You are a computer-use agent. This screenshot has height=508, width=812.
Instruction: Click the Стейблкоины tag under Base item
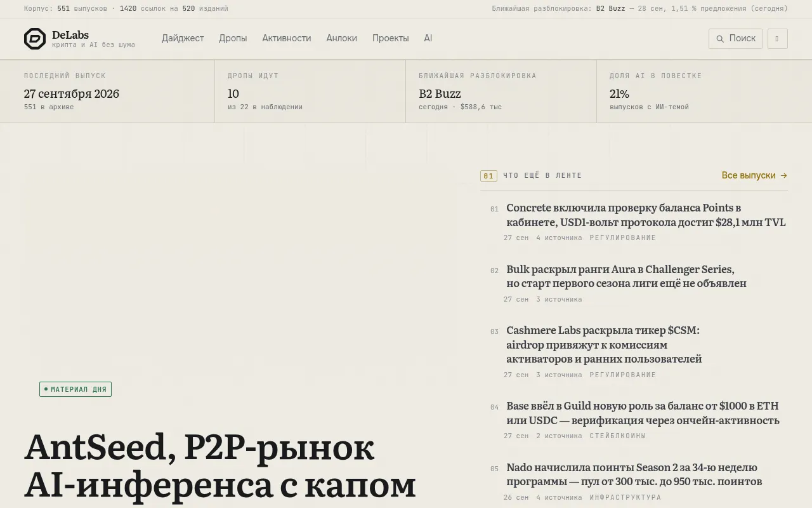tap(618, 436)
